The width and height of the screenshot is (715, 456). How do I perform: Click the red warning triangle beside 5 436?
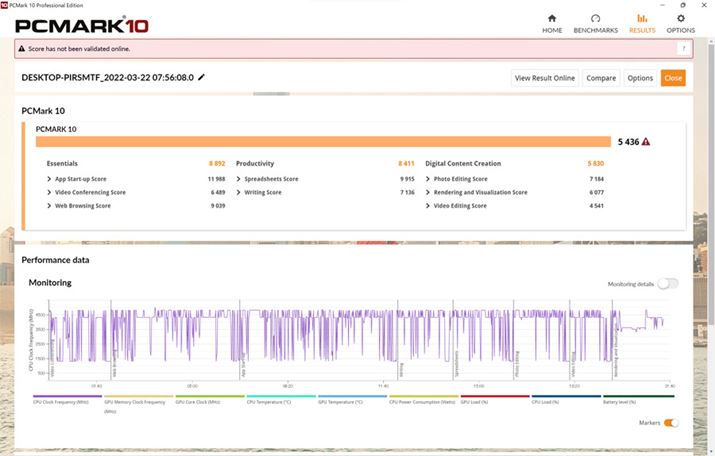coord(646,142)
